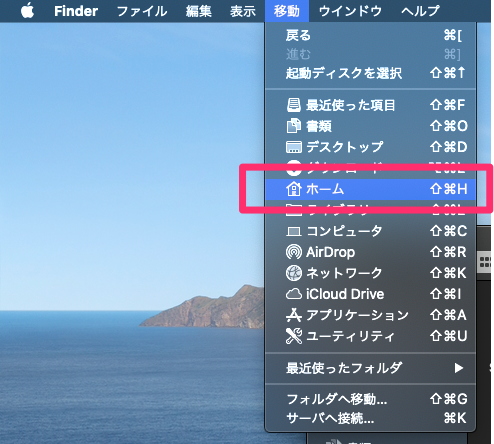Click the ユーティリティ tools icon
This screenshot has height=444, width=494.
(x=294, y=336)
